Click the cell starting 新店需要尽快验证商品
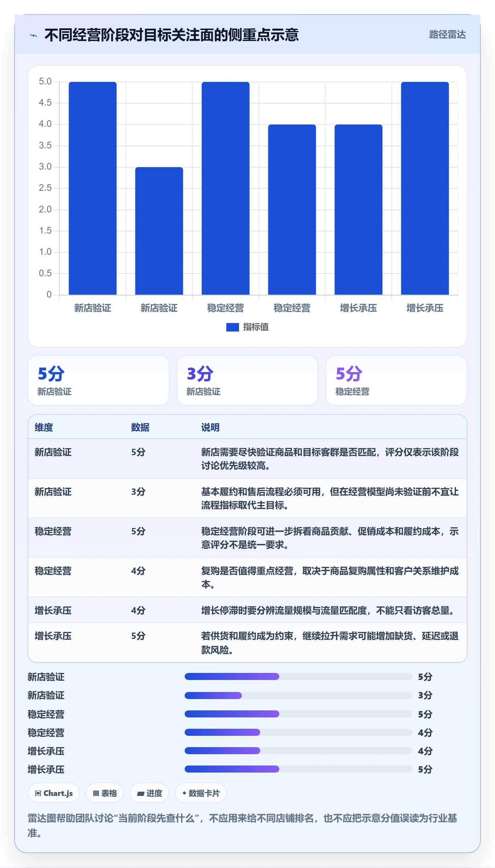The height and width of the screenshot is (868, 495). (330, 459)
